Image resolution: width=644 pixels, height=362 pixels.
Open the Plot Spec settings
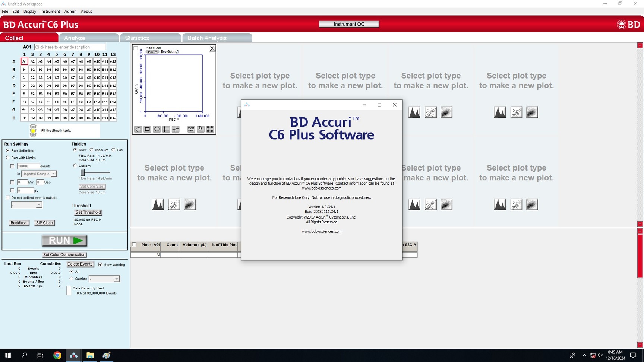click(x=191, y=129)
